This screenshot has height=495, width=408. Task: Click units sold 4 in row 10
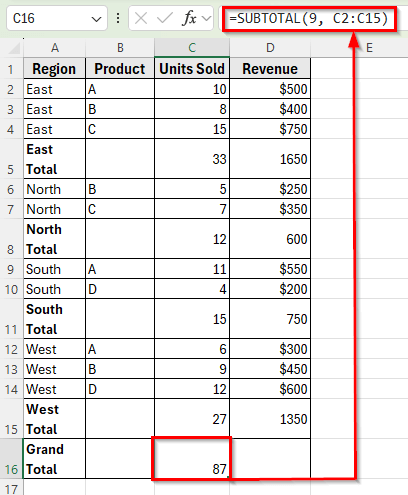pyautogui.click(x=192, y=289)
